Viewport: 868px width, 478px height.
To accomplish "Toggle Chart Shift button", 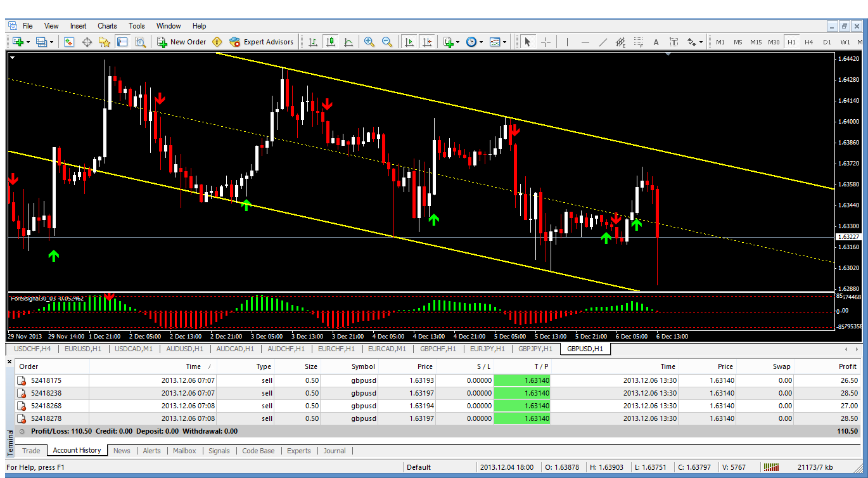I will [427, 42].
